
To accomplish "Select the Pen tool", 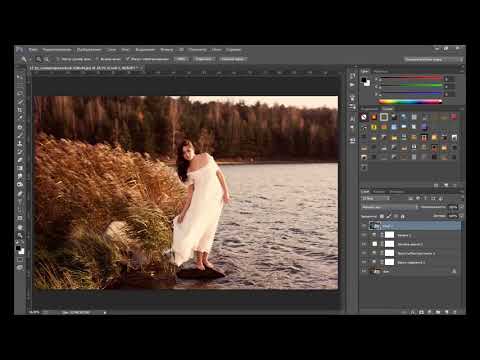I will [x=20, y=193].
